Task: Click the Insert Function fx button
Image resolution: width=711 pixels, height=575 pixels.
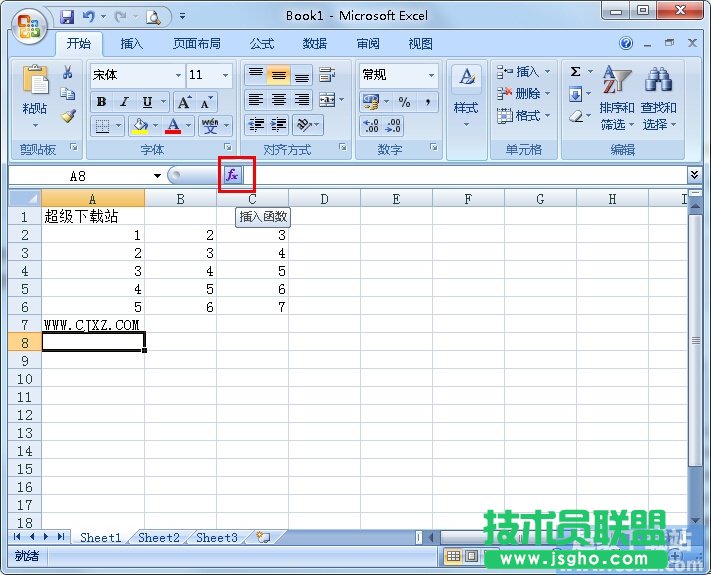Action: point(233,175)
